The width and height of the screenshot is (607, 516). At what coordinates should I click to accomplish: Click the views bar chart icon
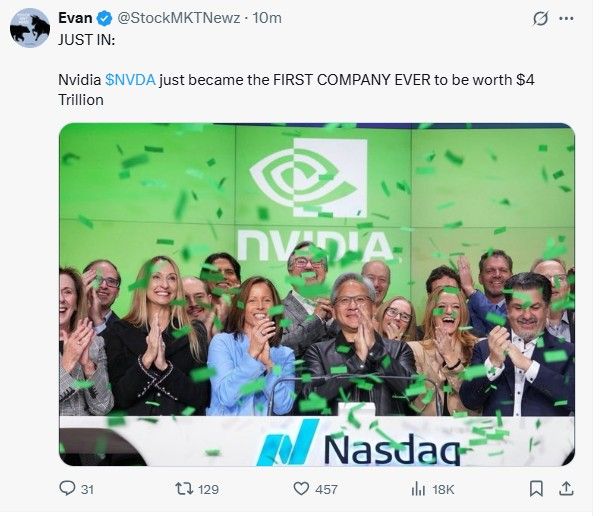point(418,489)
